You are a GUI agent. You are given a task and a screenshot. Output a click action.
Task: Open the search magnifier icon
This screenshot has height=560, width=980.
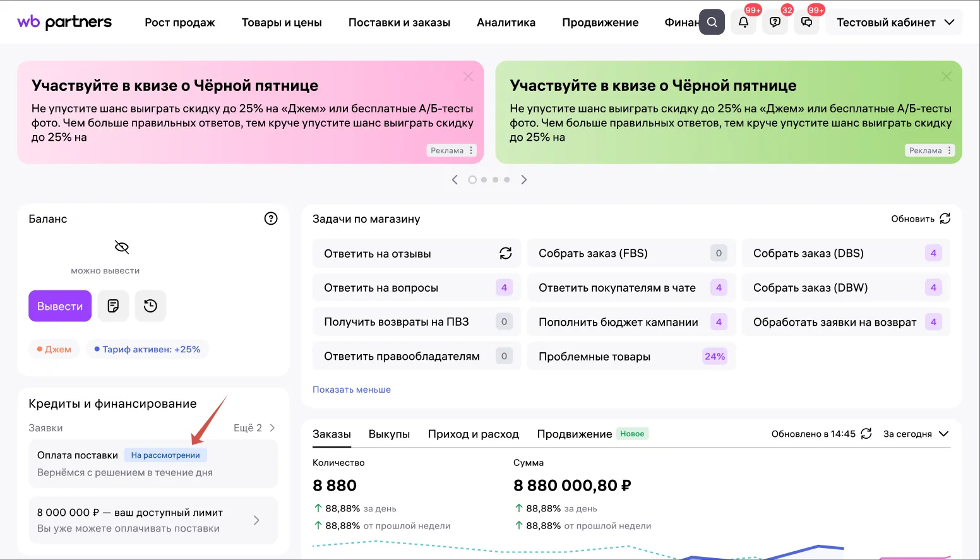[x=712, y=22]
